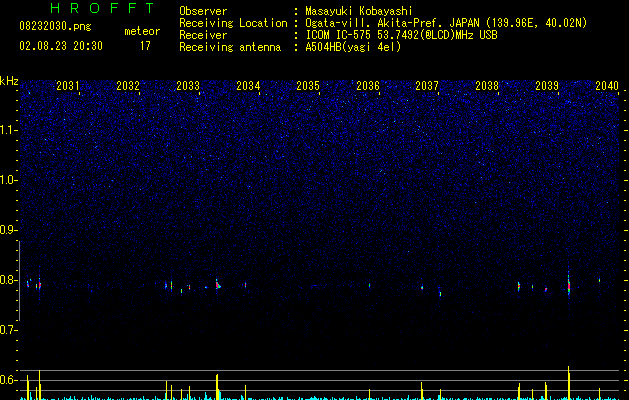This screenshot has height=400, width=629.
Task: Click the Receiving Location label
Action: pos(233,23)
